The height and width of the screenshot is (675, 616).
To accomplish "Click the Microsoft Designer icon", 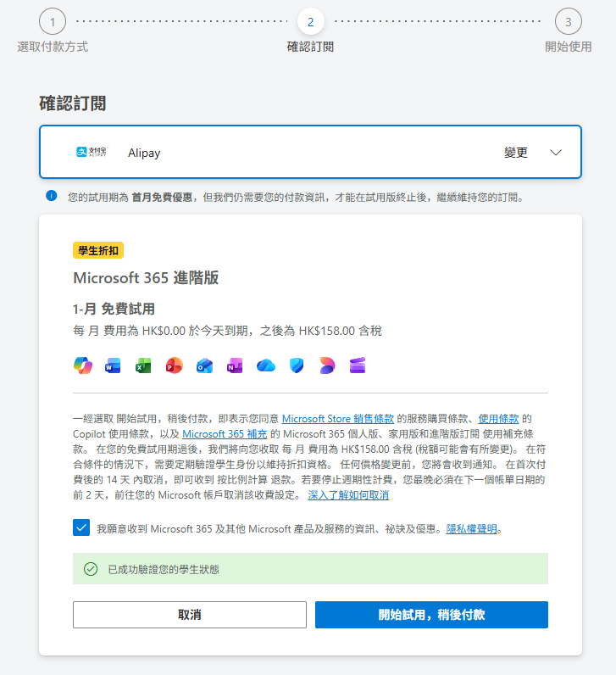I will click(x=326, y=365).
